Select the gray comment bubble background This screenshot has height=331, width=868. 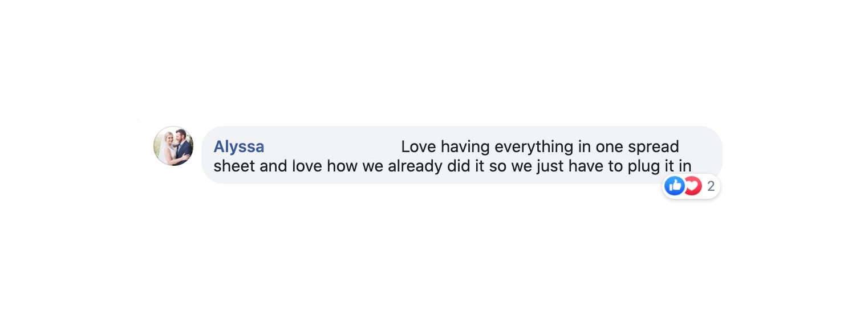coord(462,155)
